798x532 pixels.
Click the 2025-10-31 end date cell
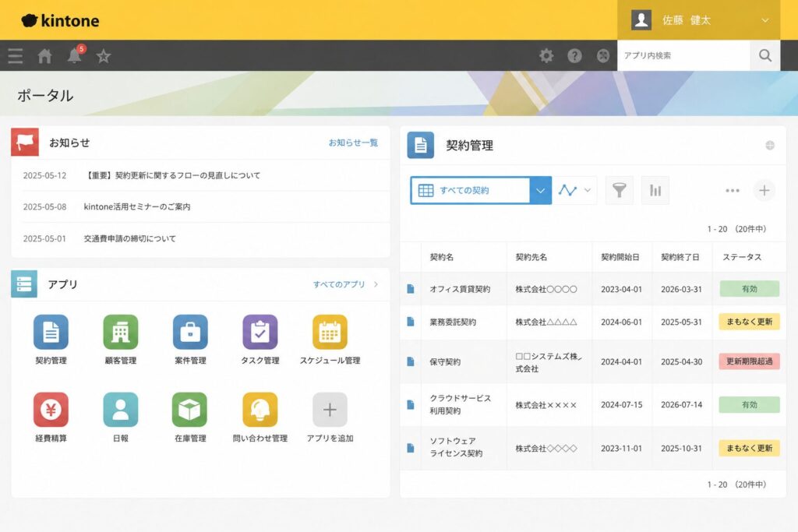pos(681,449)
